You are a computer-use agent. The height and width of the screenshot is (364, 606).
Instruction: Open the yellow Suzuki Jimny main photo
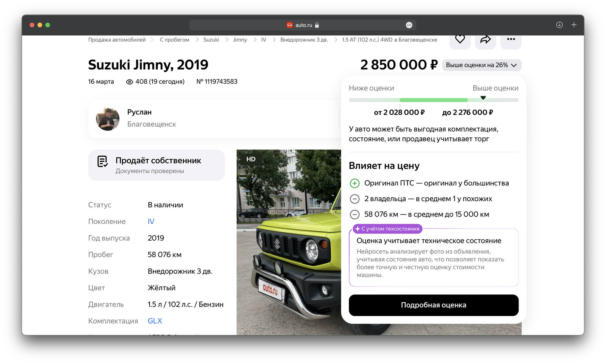[x=289, y=242]
